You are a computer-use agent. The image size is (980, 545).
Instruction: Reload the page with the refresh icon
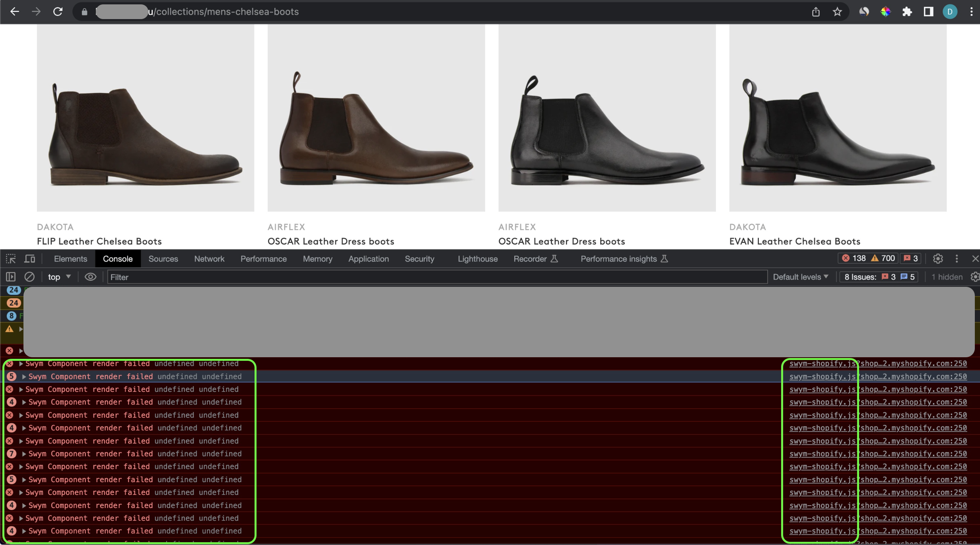pyautogui.click(x=58, y=12)
